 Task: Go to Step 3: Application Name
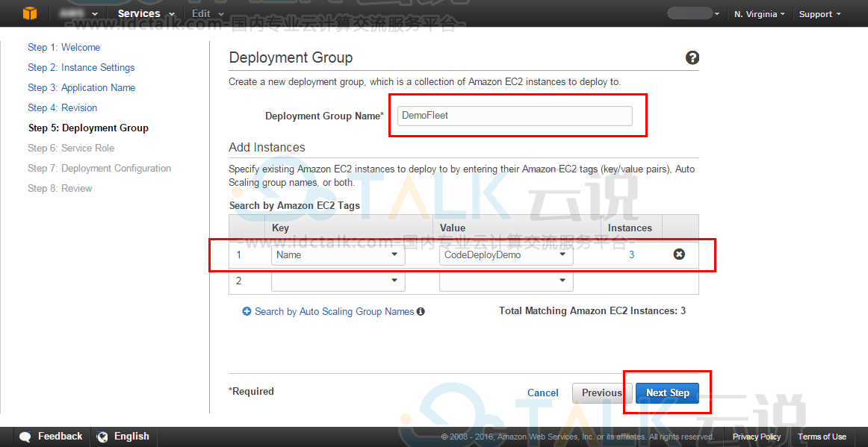click(x=81, y=87)
